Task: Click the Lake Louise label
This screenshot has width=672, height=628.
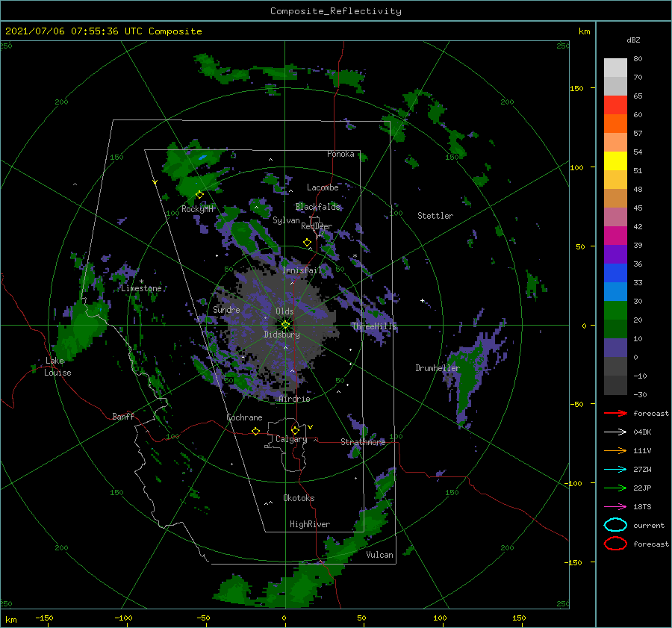Action: tap(57, 367)
